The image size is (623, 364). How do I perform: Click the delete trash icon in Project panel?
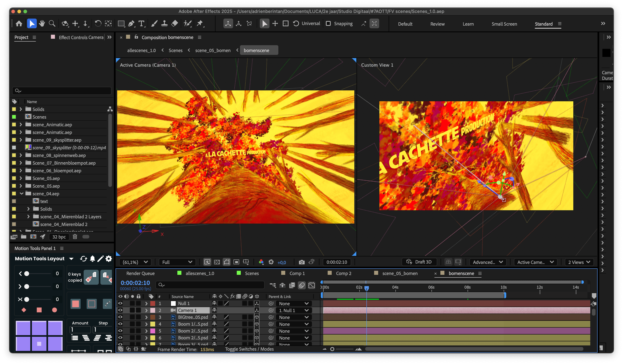75,237
